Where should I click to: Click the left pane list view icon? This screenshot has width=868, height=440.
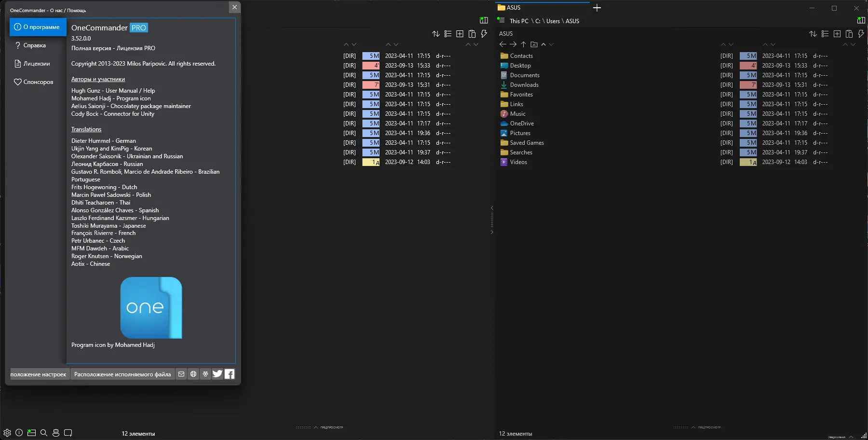tap(448, 34)
